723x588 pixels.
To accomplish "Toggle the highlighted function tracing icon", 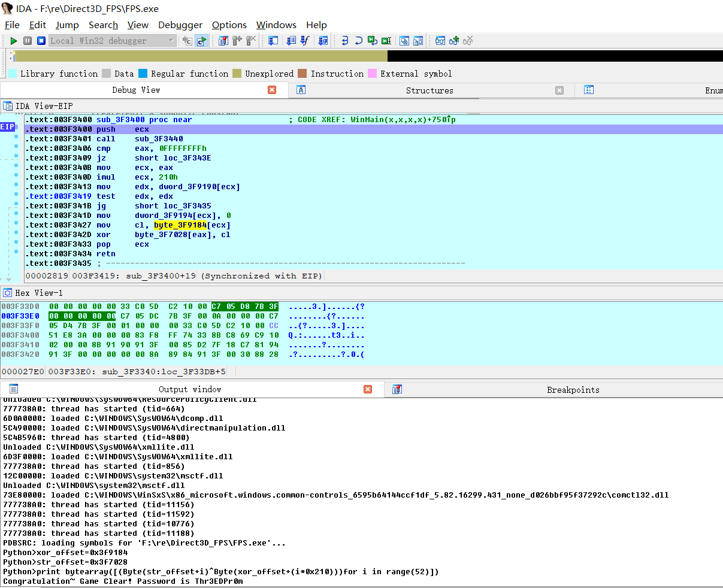I will coord(201,41).
